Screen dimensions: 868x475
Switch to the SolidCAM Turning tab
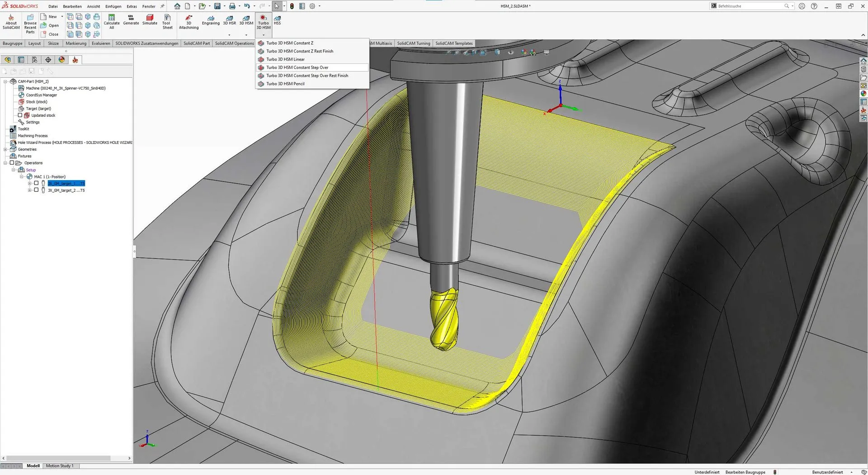413,43
